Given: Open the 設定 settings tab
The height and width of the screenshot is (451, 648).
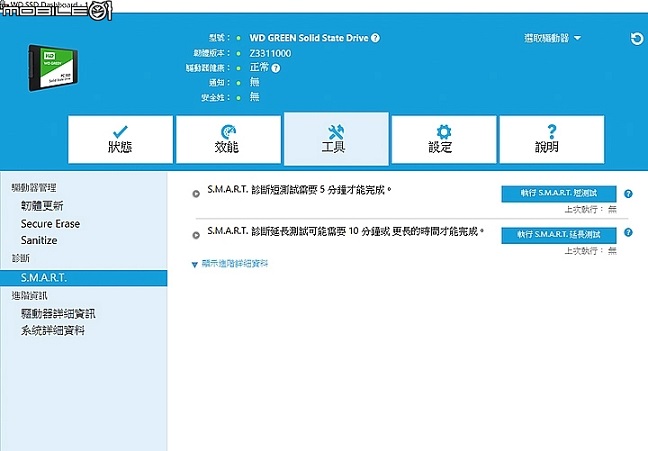Looking at the screenshot, I should pyautogui.click(x=444, y=139).
